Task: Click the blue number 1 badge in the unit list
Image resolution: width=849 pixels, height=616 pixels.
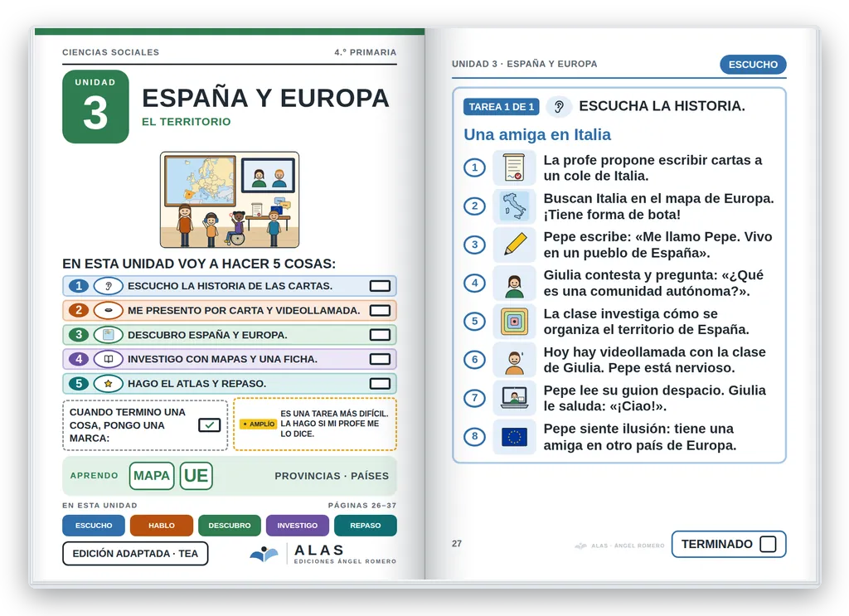Action: point(79,286)
